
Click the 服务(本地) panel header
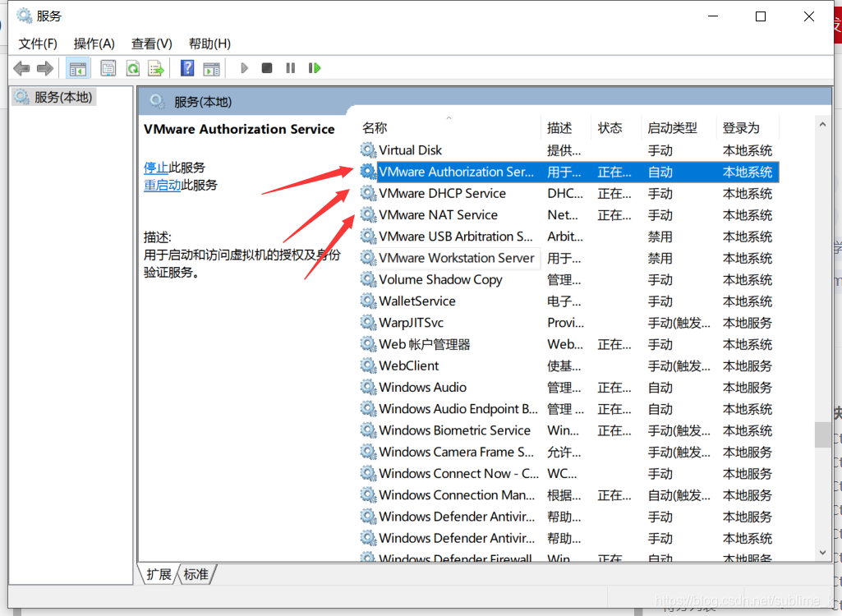point(202,102)
